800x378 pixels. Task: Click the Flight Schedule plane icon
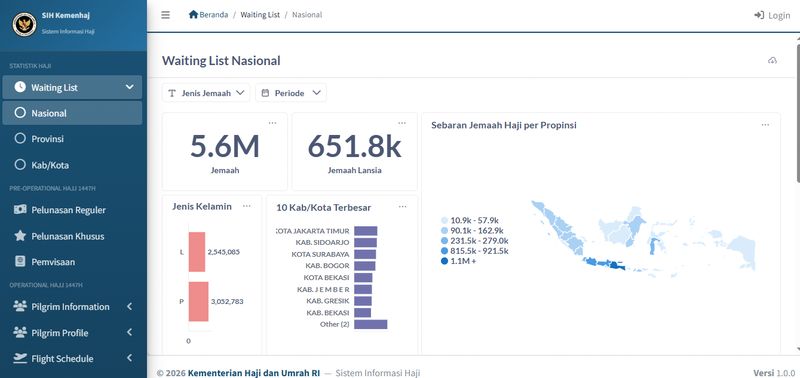(20, 358)
